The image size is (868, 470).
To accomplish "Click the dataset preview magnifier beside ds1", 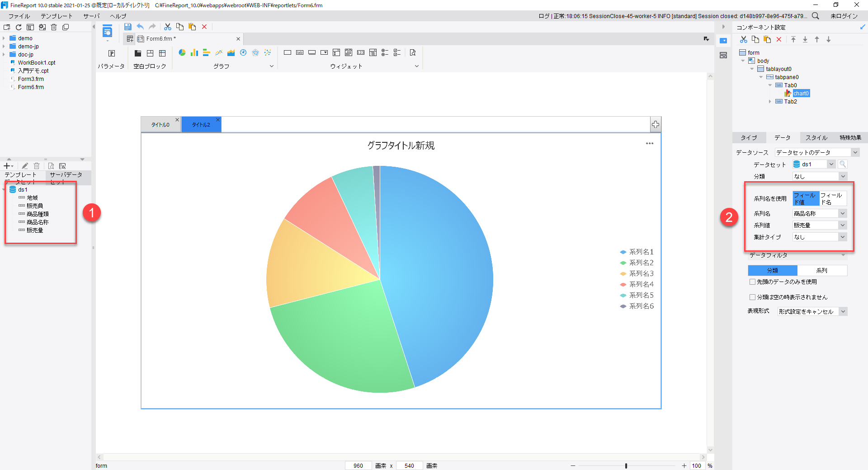I will (x=842, y=164).
